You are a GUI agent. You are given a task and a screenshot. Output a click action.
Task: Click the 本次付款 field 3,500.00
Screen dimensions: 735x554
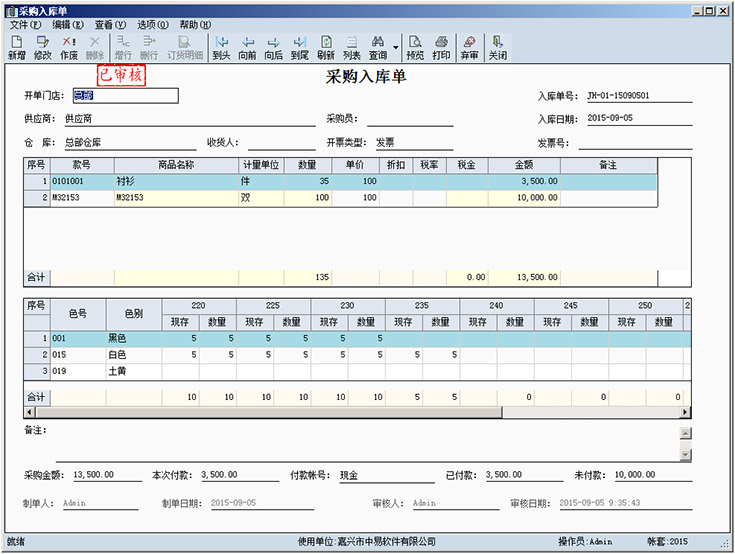point(240,475)
